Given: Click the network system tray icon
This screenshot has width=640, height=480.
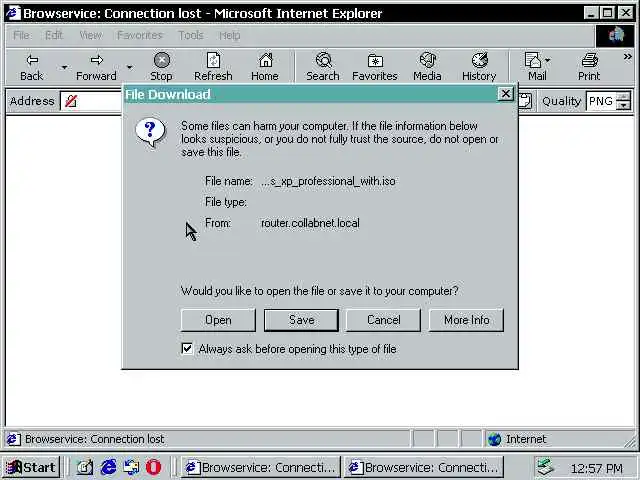Looking at the screenshot, I should pyautogui.click(x=546, y=467).
